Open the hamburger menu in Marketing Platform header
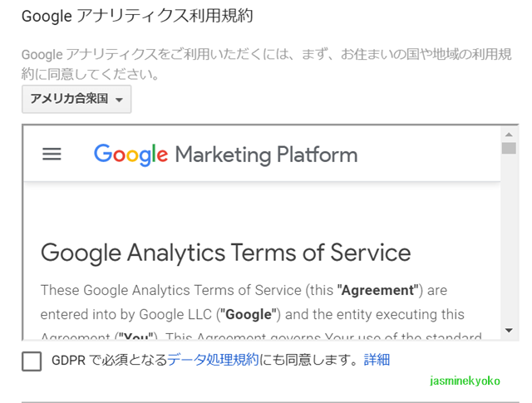 52,155
